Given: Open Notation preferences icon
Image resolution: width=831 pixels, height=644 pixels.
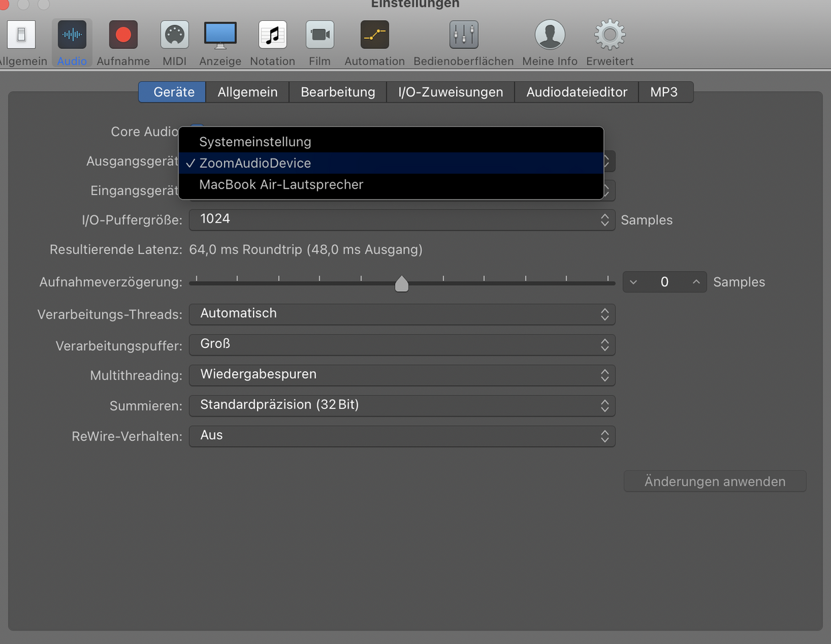Looking at the screenshot, I should click(272, 36).
